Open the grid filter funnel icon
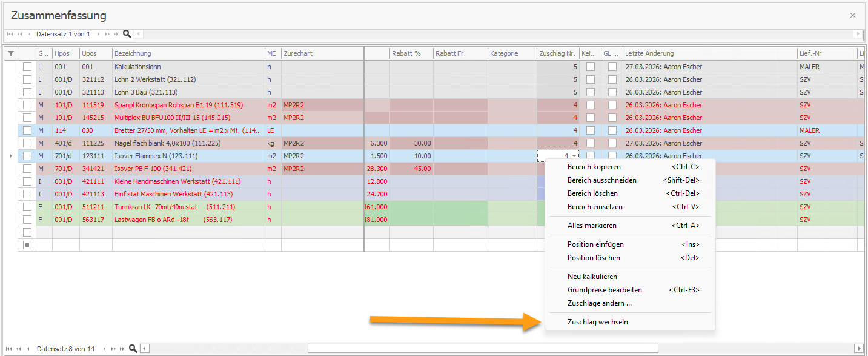Image resolution: width=868 pixels, height=356 pixels. (10, 53)
